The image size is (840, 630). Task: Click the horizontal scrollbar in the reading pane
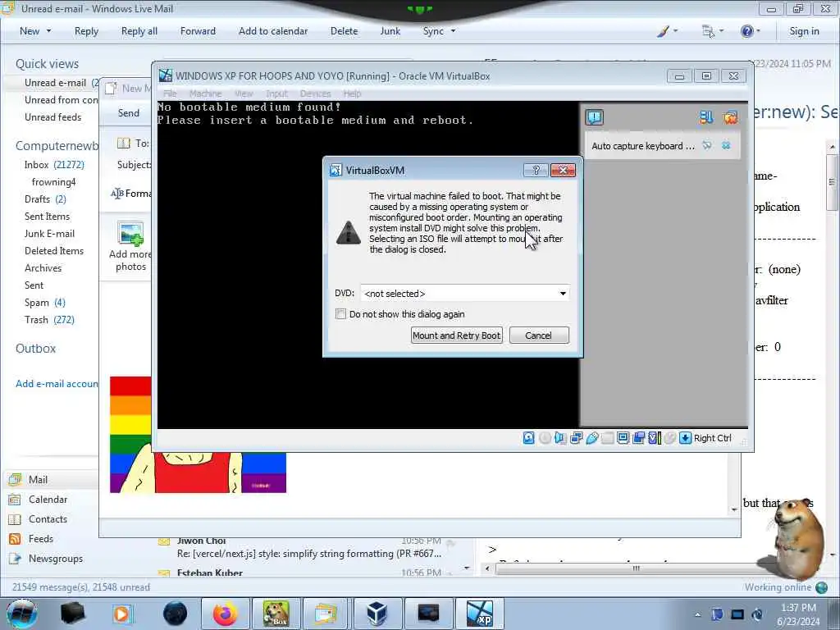click(x=636, y=568)
